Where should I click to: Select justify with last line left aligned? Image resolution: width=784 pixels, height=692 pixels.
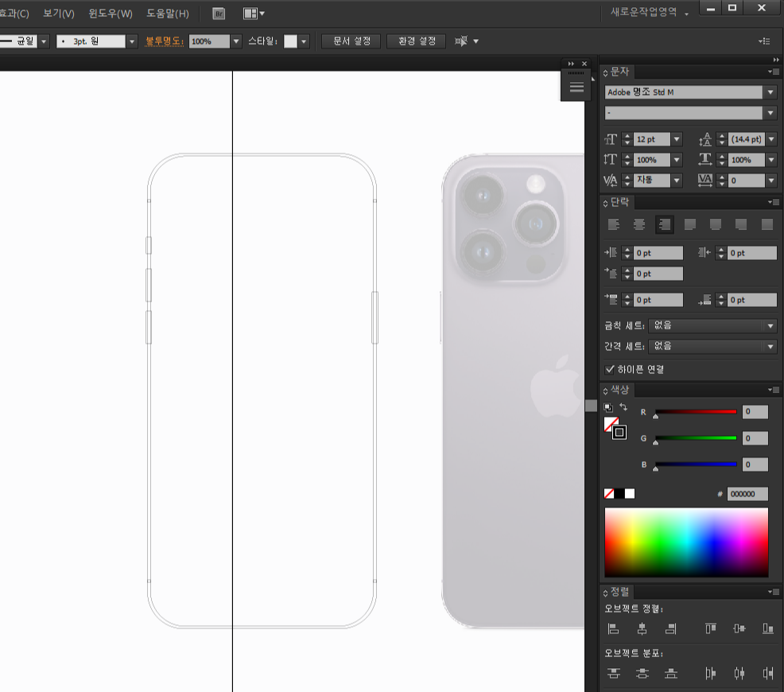(690, 224)
